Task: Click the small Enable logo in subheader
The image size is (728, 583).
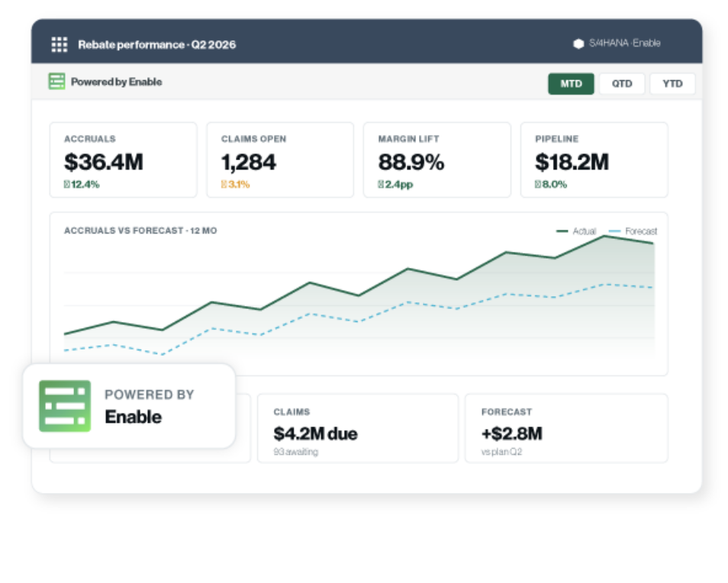Action: tap(56, 81)
